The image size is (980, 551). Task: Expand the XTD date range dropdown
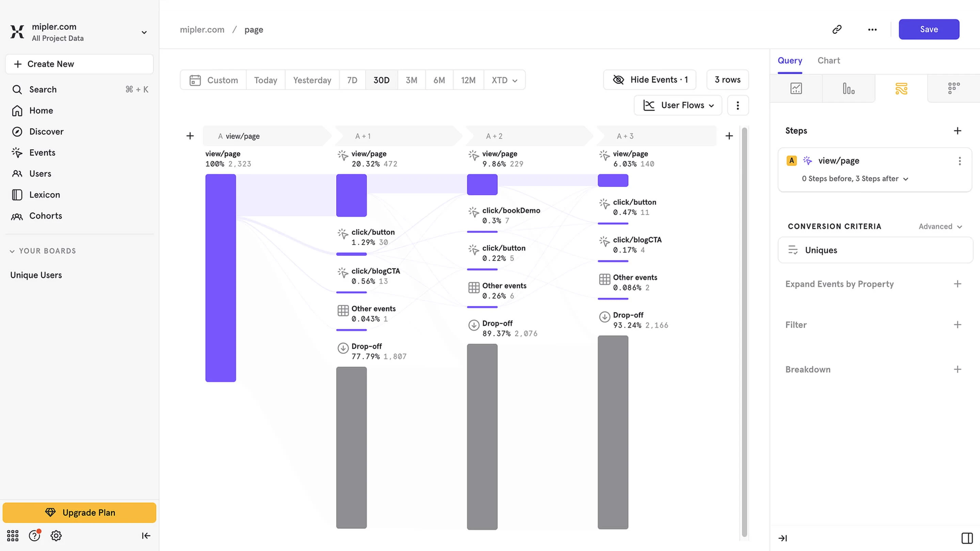click(504, 80)
